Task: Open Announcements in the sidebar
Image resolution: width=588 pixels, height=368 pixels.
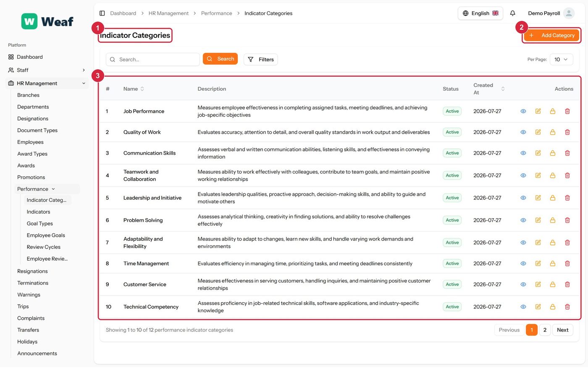Action: point(37,354)
